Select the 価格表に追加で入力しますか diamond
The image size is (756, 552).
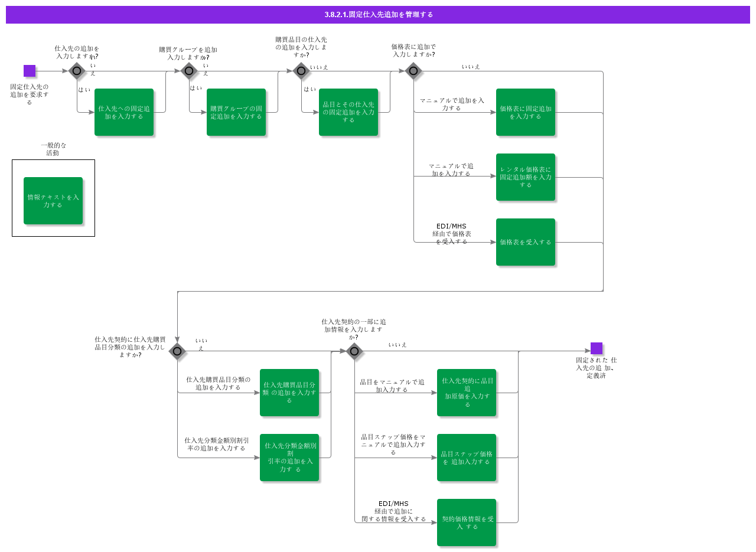[414, 71]
